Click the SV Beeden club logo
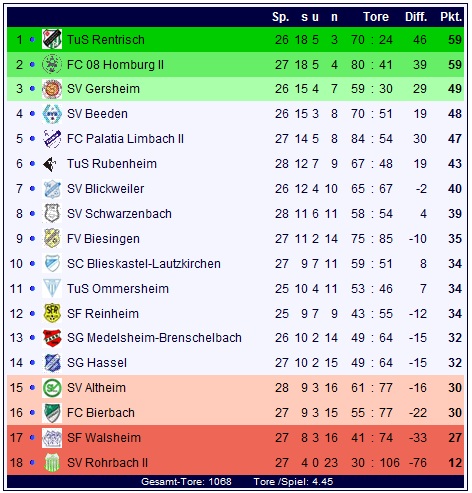 pos(52,114)
